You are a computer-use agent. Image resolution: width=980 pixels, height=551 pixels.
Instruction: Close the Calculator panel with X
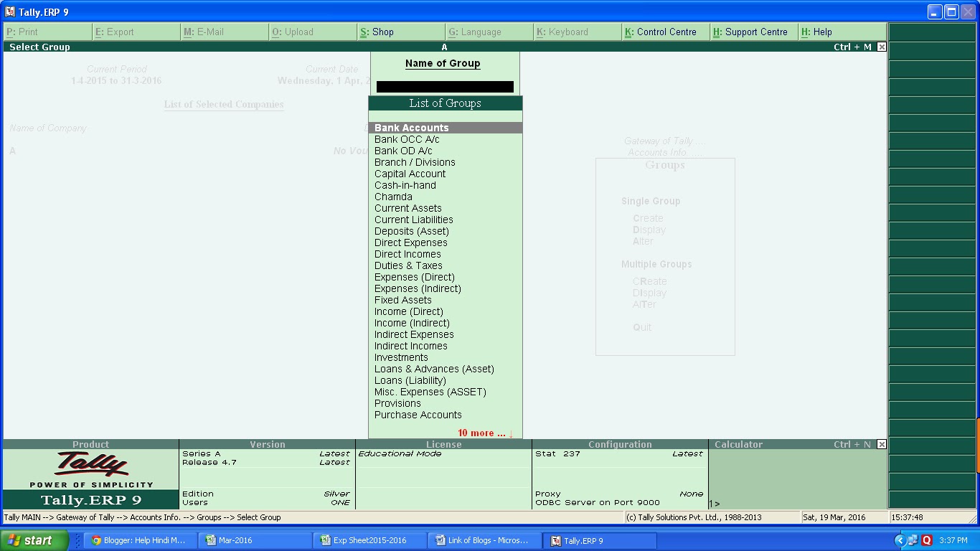click(x=882, y=444)
